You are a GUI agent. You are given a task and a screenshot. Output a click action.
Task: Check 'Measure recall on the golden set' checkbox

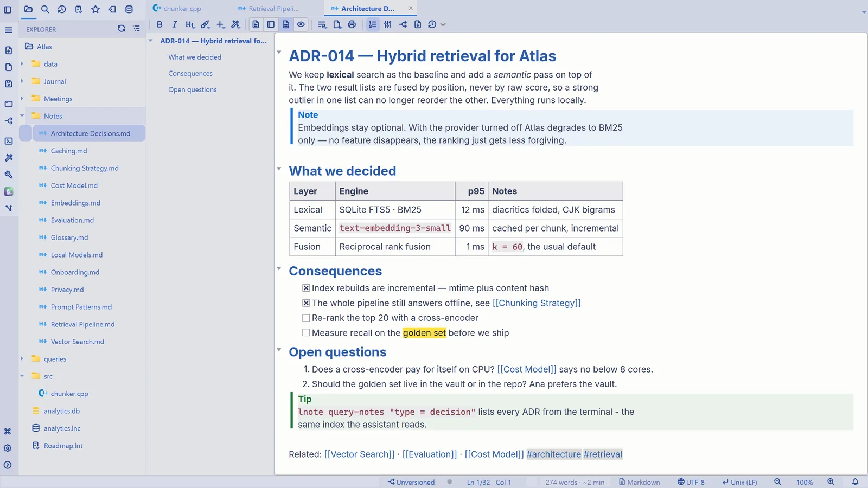click(306, 333)
